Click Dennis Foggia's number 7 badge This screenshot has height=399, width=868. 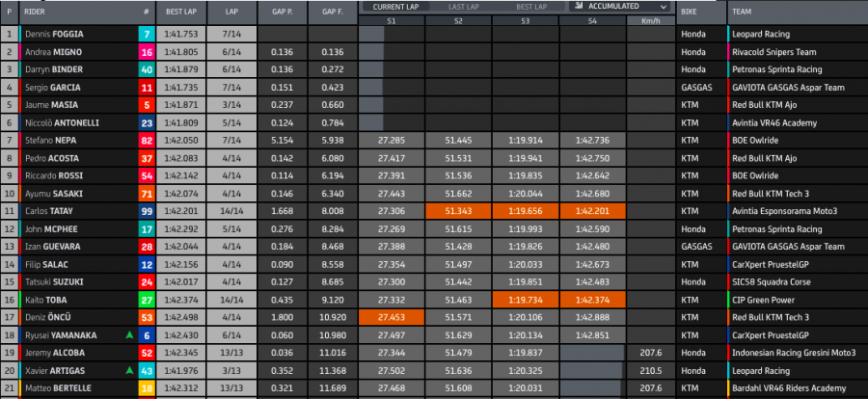(x=146, y=34)
